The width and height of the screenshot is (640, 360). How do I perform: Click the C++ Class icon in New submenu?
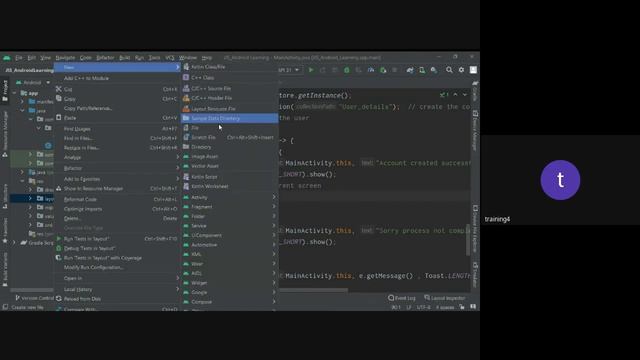[186, 77]
